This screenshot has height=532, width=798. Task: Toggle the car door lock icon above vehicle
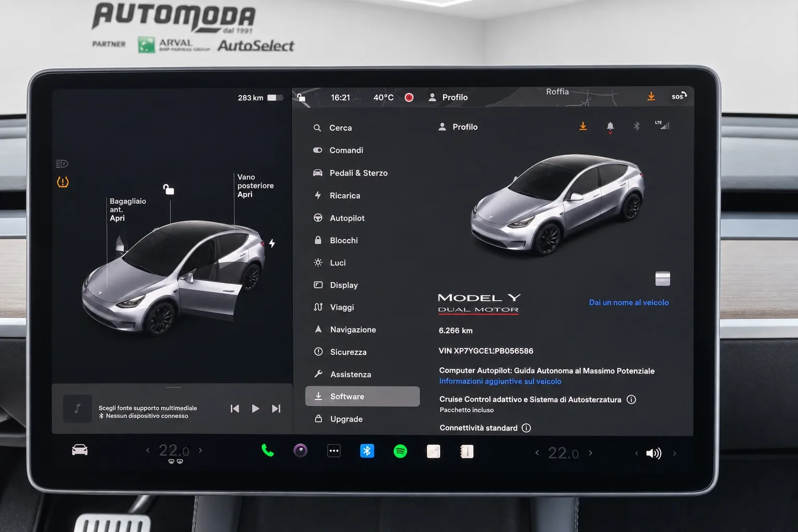(x=168, y=189)
